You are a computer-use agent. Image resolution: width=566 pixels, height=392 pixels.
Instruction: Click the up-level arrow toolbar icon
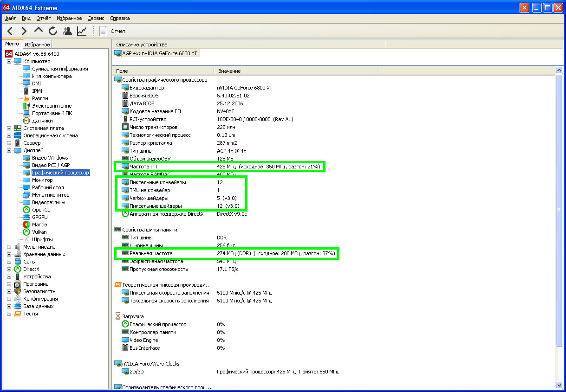[x=39, y=31]
